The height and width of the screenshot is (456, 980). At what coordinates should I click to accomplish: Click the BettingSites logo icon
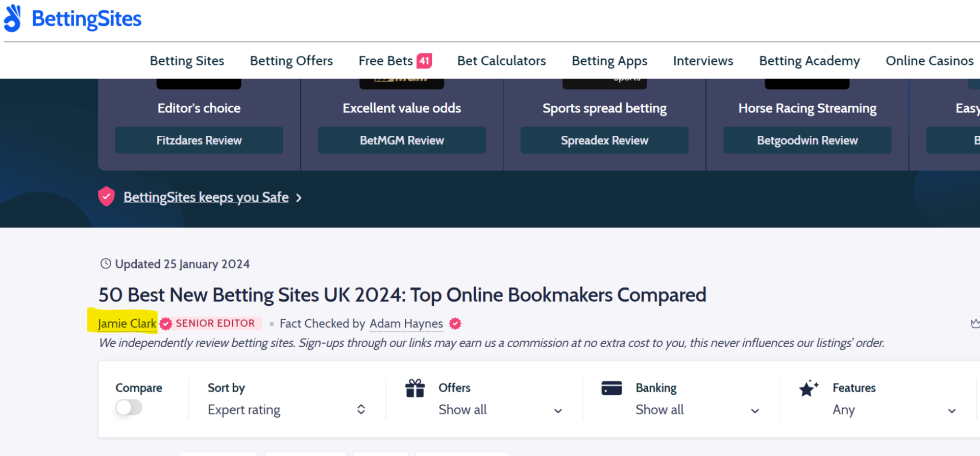click(13, 18)
